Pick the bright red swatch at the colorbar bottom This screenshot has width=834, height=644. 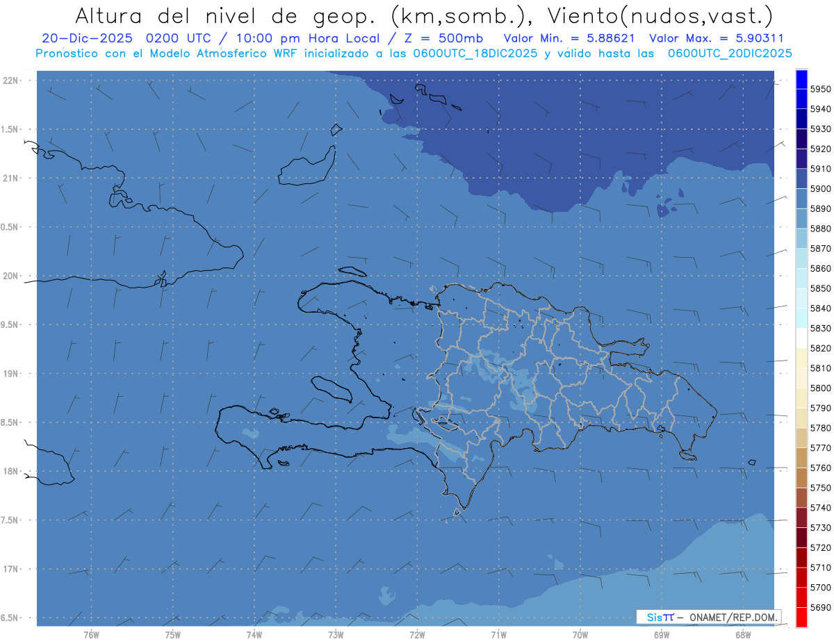point(801,617)
